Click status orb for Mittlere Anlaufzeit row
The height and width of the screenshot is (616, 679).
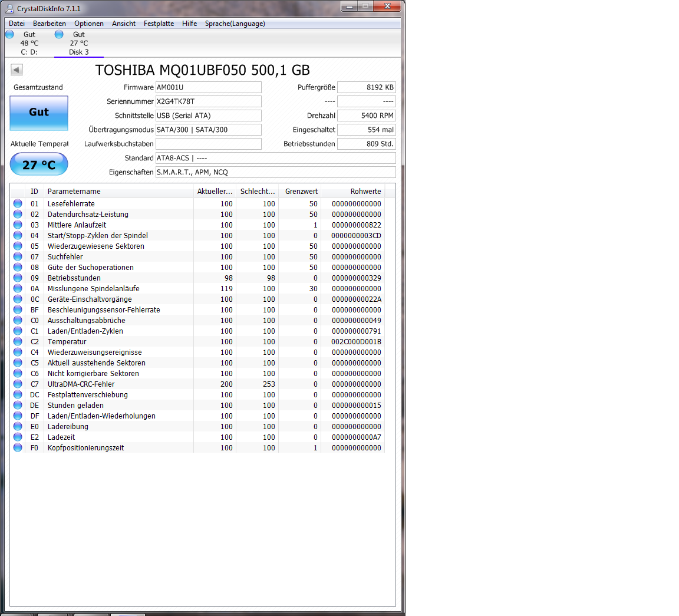click(x=18, y=225)
